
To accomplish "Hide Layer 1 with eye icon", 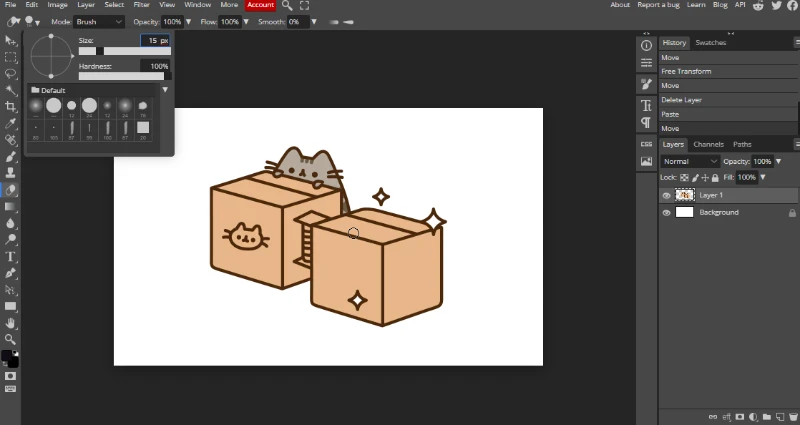I will [x=666, y=196].
